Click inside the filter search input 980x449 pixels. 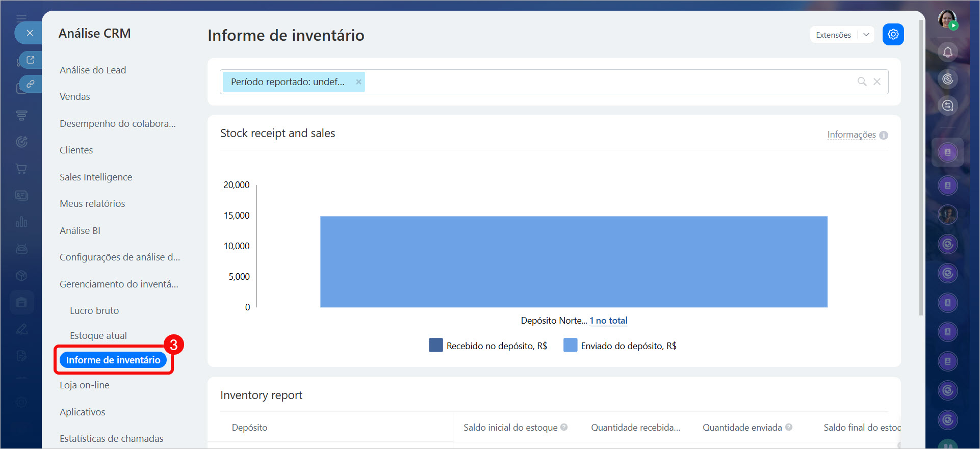pyautogui.click(x=607, y=82)
